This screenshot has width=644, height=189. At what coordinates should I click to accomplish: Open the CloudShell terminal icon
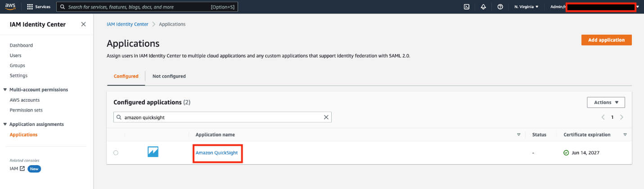pyautogui.click(x=467, y=7)
